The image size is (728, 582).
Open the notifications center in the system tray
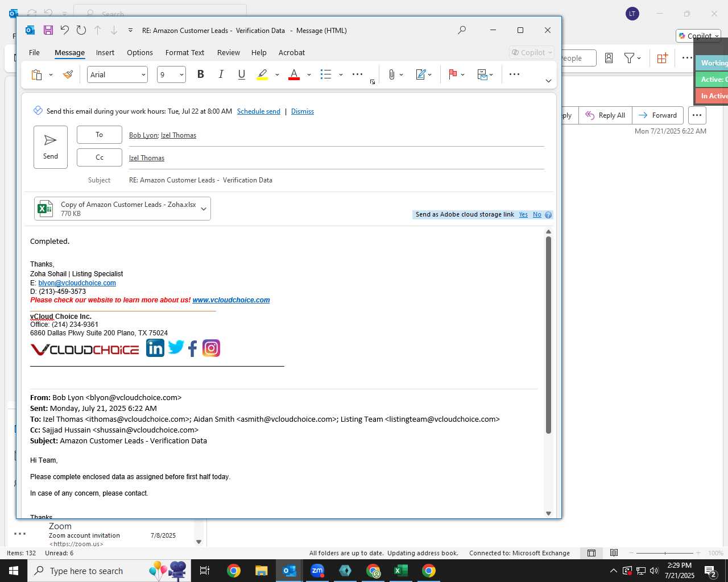point(710,571)
